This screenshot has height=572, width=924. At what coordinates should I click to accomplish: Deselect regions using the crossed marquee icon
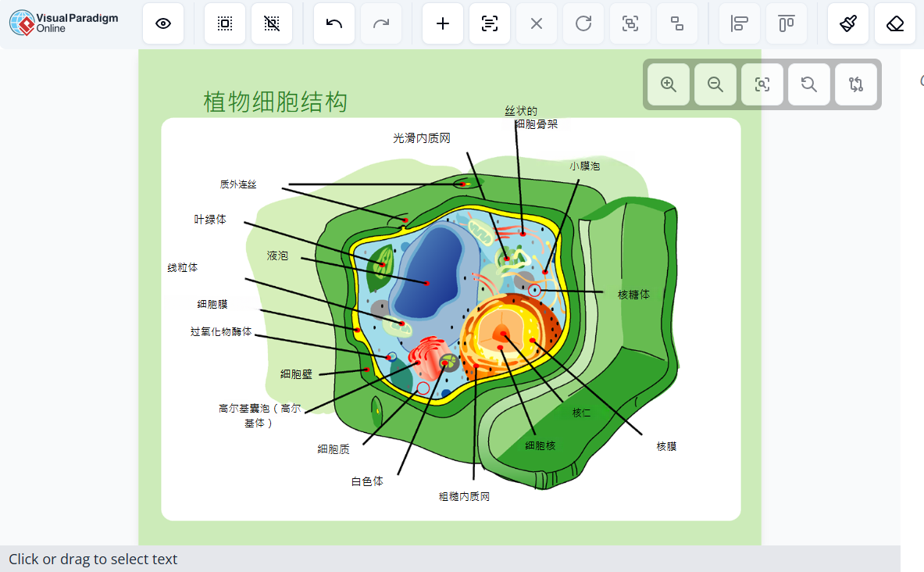(272, 23)
